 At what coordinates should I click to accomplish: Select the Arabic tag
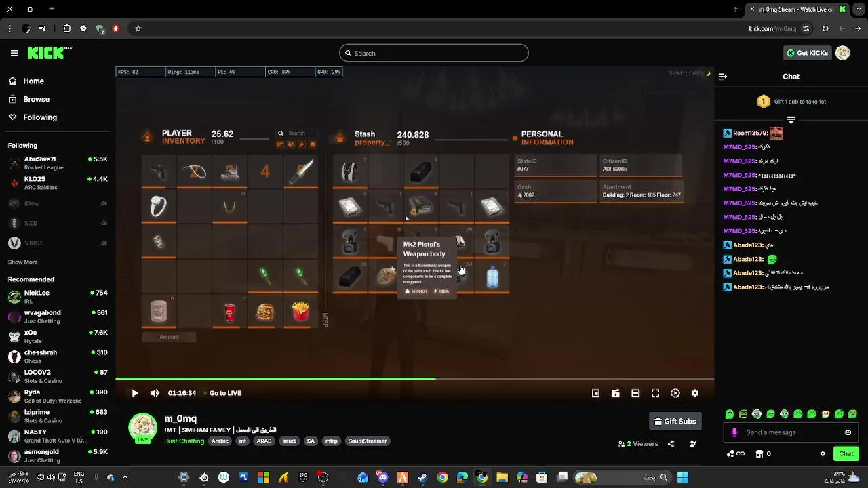click(220, 441)
